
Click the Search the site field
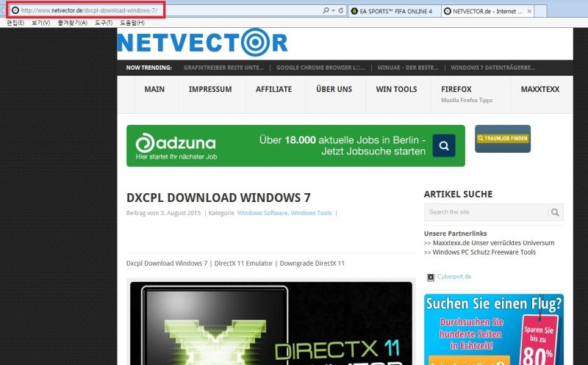tap(486, 212)
